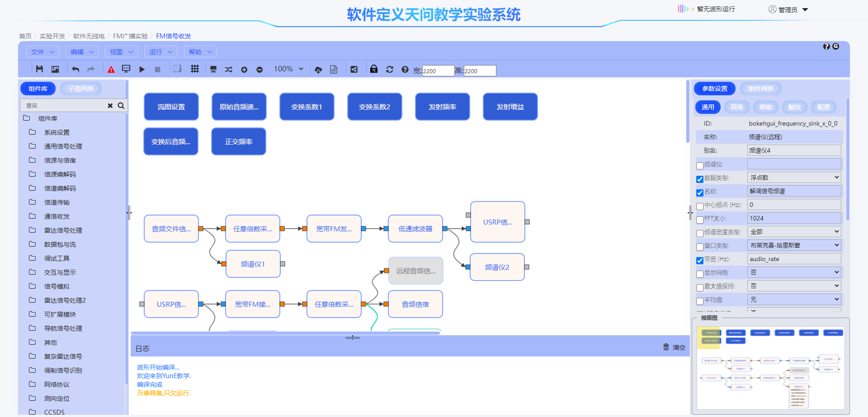Select the 低通滤波器 block on canvas

coord(415,229)
